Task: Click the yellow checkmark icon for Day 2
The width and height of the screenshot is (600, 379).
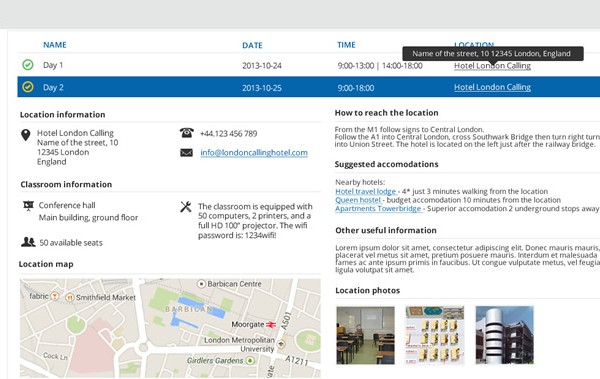Action: click(x=28, y=87)
